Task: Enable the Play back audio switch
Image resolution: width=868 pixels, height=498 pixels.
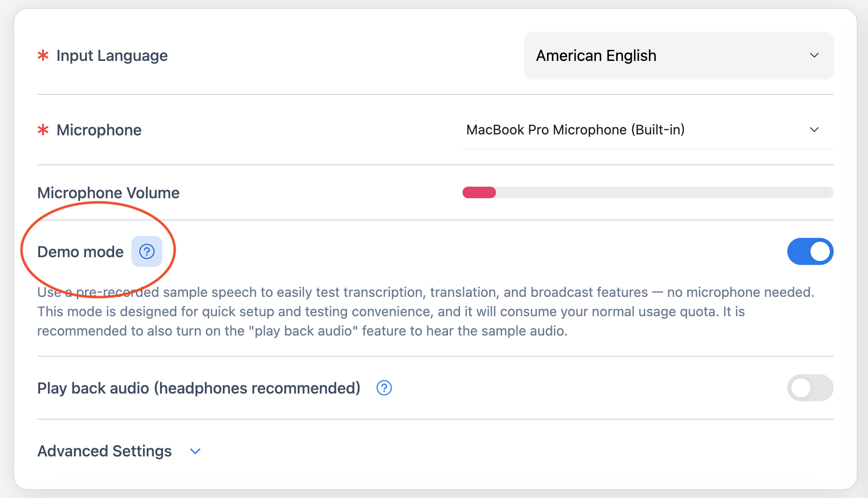Action: point(810,388)
